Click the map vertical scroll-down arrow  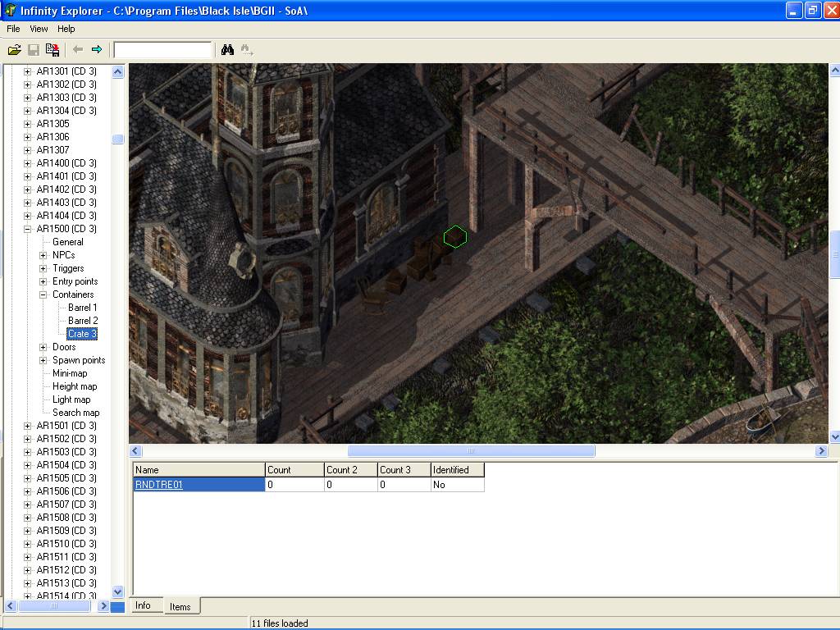click(834, 437)
